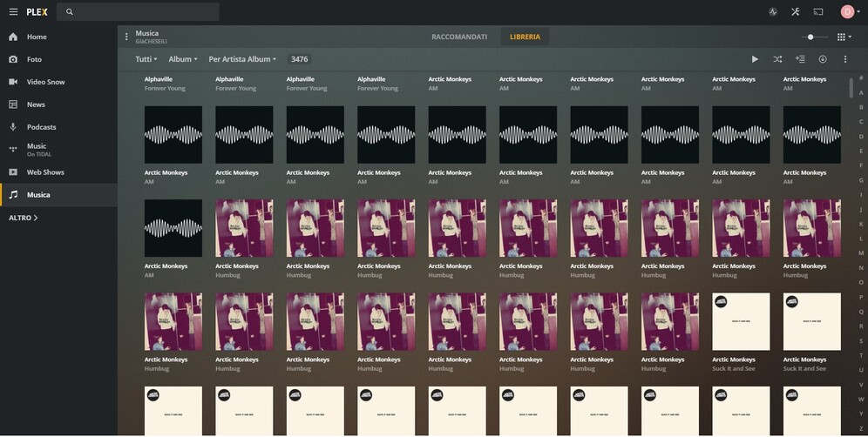Jump to letter E in the index
Viewport: 868px width, 437px height.
[861, 151]
